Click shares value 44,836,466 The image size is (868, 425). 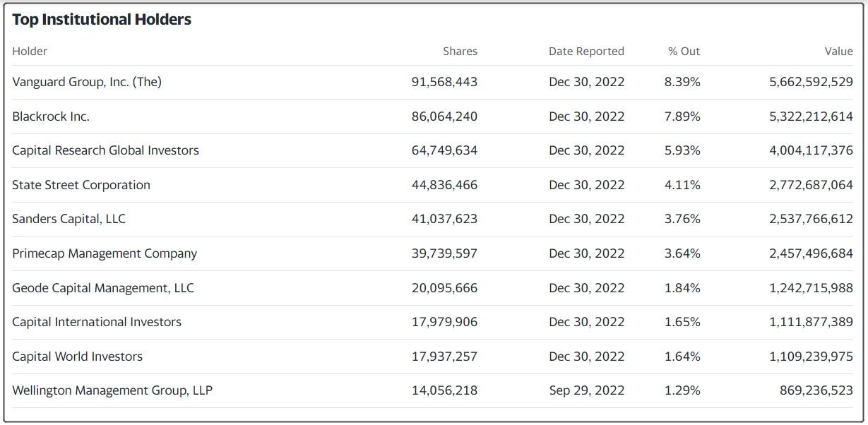tap(444, 185)
